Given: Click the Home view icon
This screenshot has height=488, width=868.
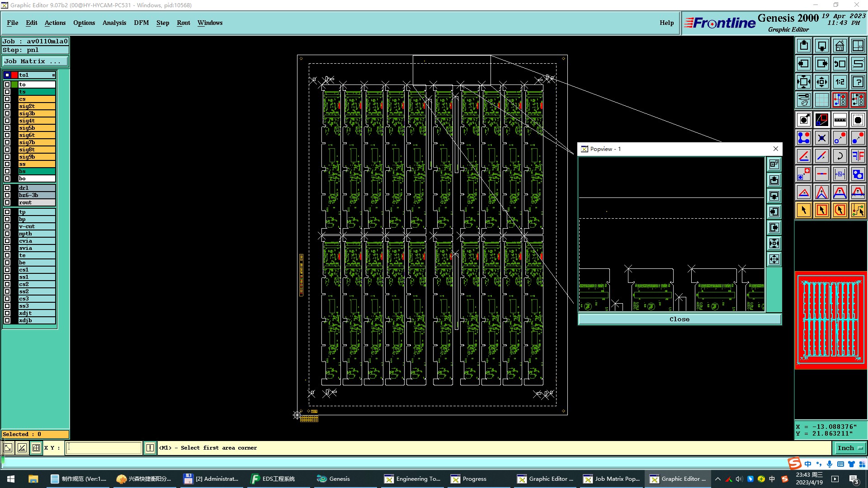Looking at the screenshot, I should tap(840, 46).
